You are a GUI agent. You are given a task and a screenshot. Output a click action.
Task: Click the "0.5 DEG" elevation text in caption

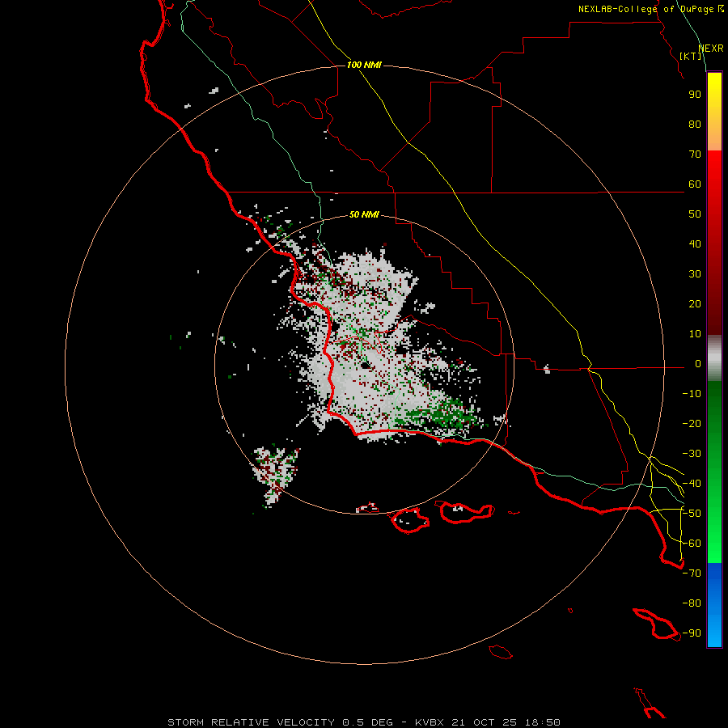click(367, 722)
